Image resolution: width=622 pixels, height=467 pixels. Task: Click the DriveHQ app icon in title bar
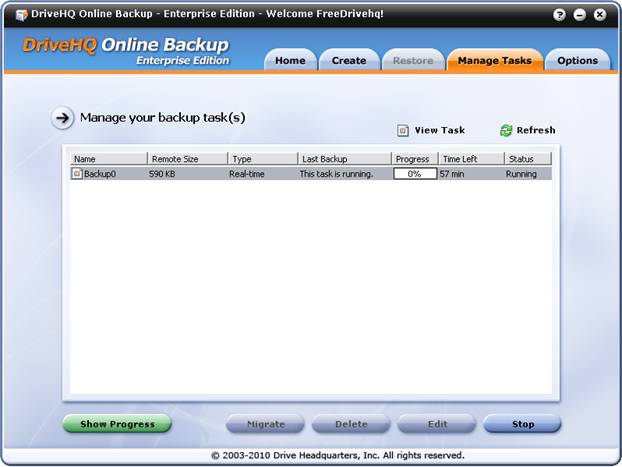(x=21, y=15)
